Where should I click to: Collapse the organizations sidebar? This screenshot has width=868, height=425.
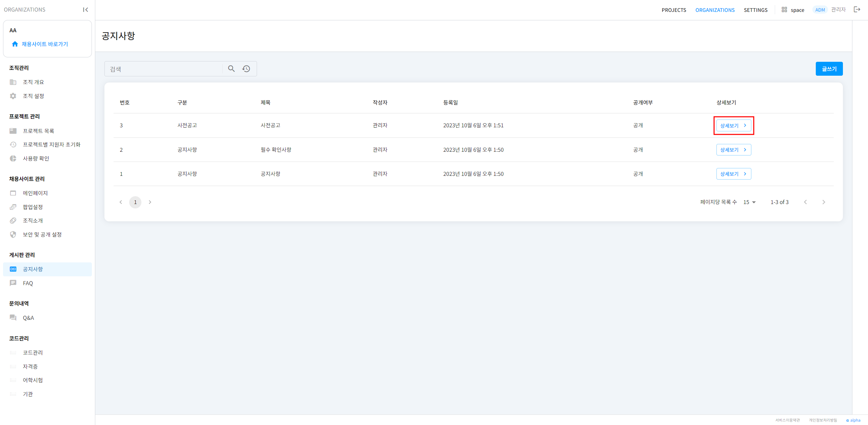click(85, 10)
